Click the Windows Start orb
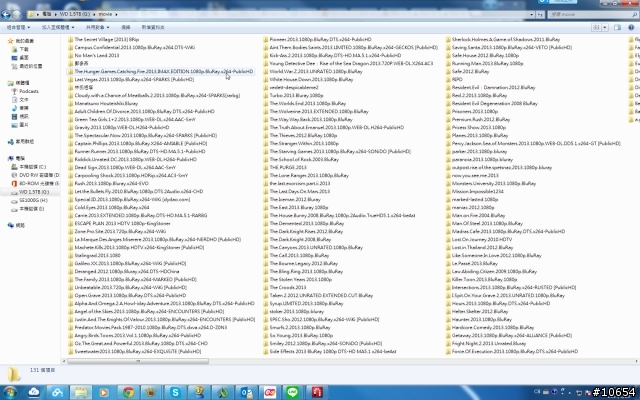 tap(10, 393)
